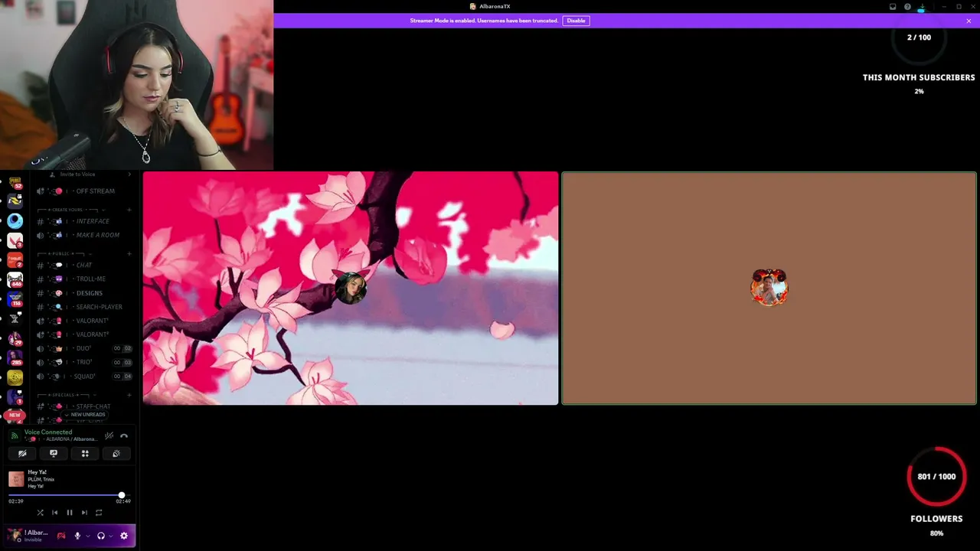Jump to the NEW server mentions pill
The image size is (980, 551).
coord(15,415)
